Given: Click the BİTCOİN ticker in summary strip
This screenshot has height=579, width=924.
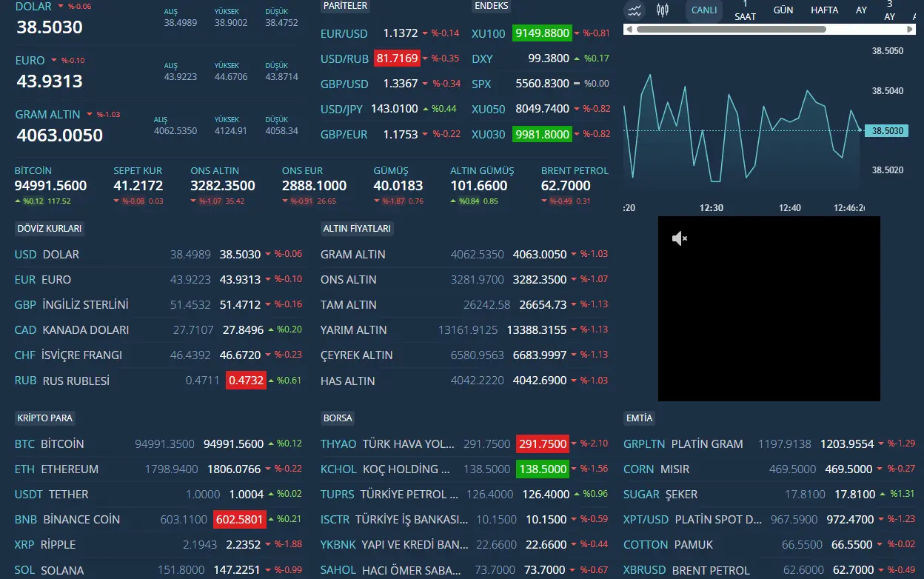Looking at the screenshot, I should tap(51, 185).
